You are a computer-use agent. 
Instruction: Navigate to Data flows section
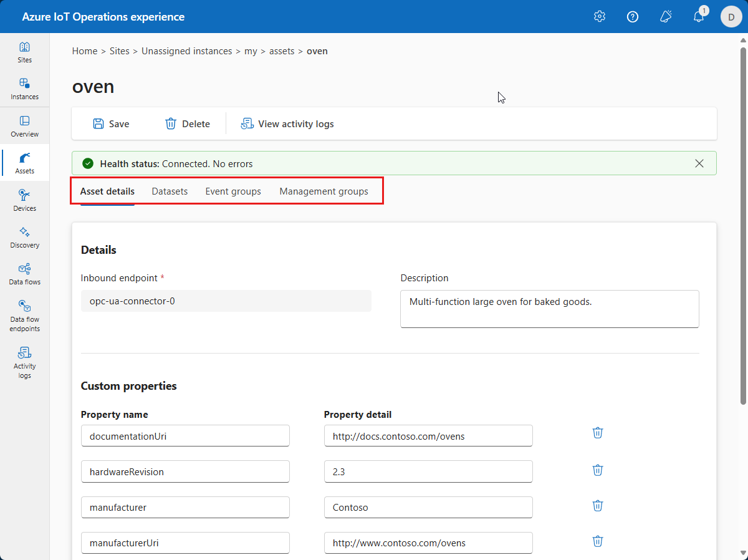point(24,274)
